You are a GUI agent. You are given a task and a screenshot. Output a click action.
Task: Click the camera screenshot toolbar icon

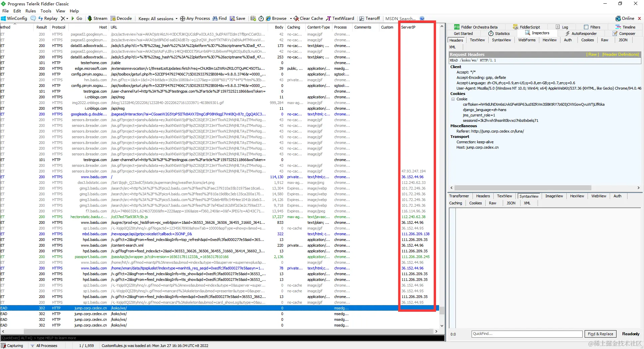pos(253,18)
